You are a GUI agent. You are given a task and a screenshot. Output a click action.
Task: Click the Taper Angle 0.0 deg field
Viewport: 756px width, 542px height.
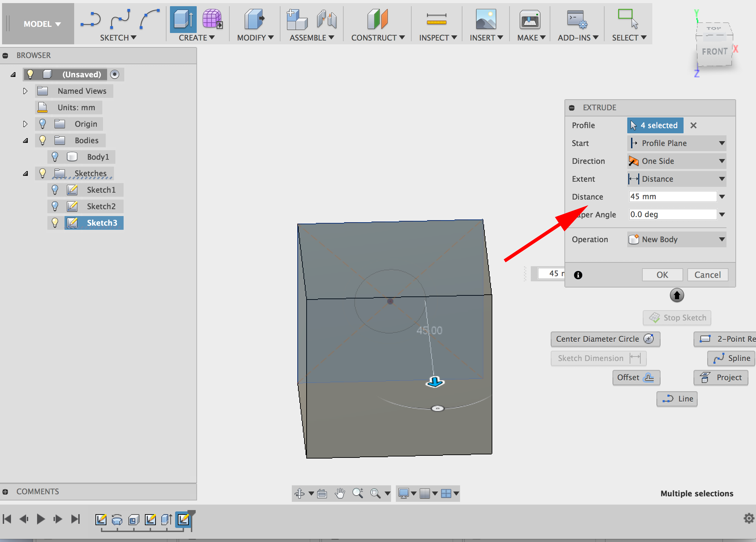pyautogui.click(x=673, y=214)
